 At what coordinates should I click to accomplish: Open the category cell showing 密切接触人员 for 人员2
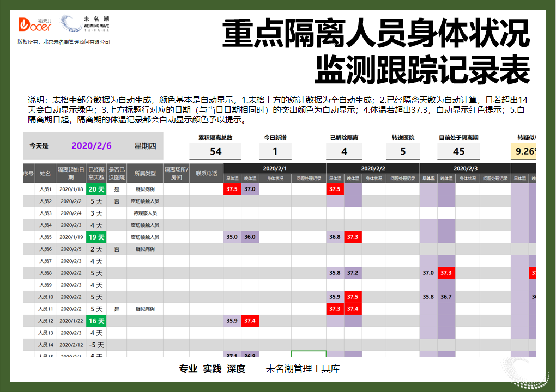(x=145, y=201)
